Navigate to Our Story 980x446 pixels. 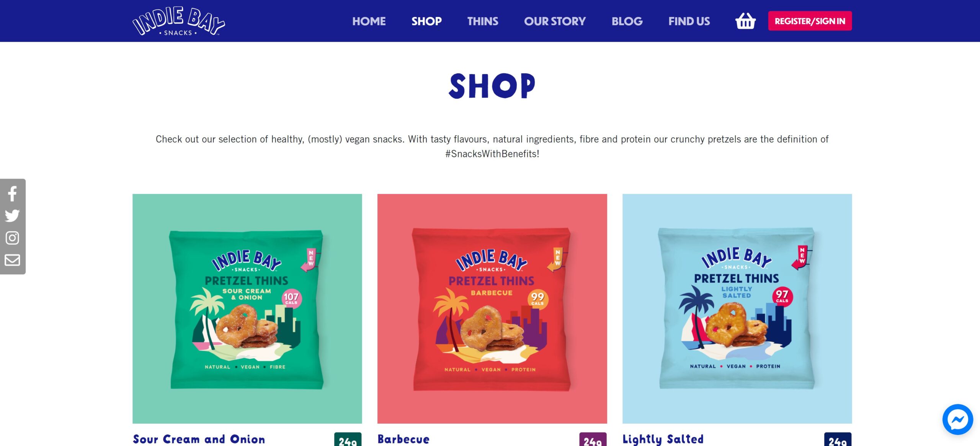(555, 21)
